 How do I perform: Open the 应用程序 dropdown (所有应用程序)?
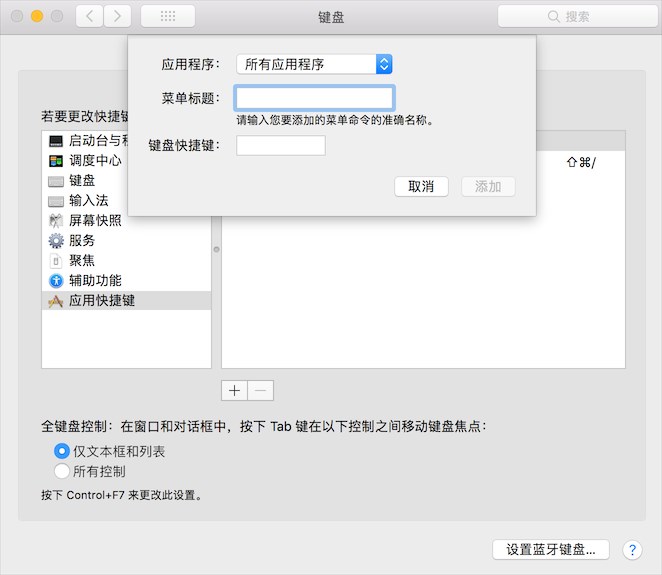point(314,64)
